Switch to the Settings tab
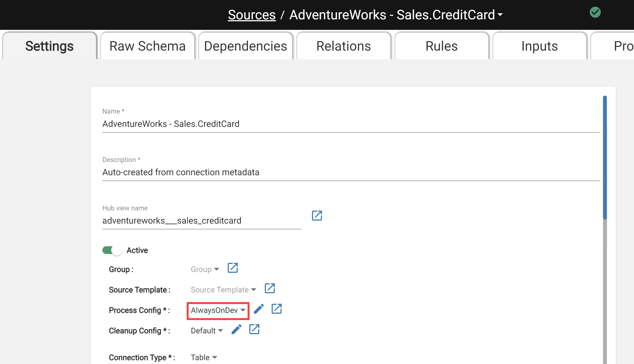 [x=50, y=46]
